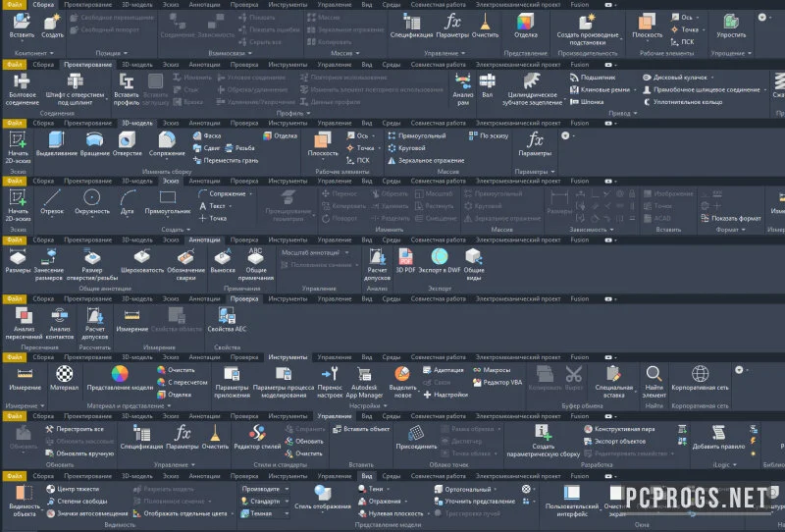Expand the Компонент panel dropdown

coord(33,53)
